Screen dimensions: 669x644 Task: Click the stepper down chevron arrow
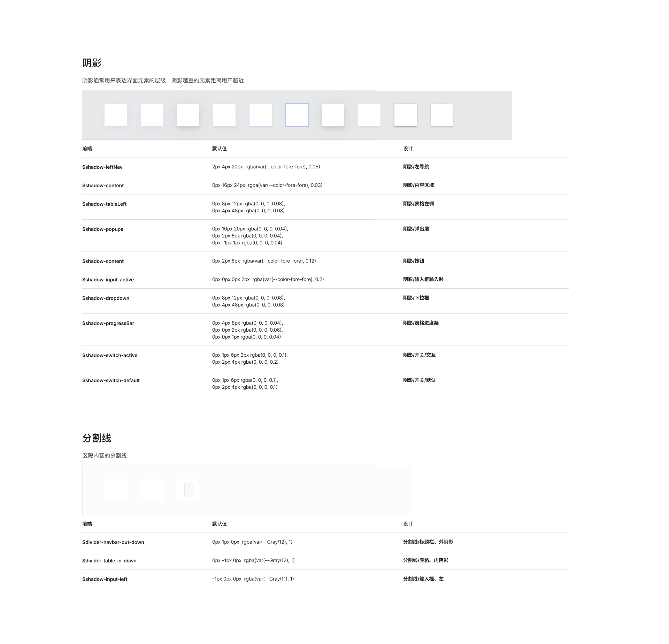[189, 494]
